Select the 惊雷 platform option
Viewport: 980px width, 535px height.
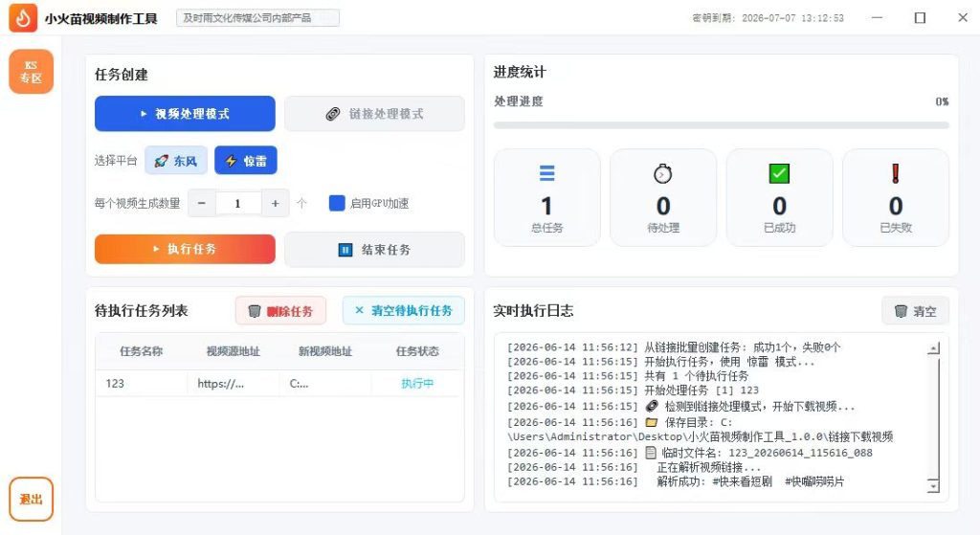246,161
